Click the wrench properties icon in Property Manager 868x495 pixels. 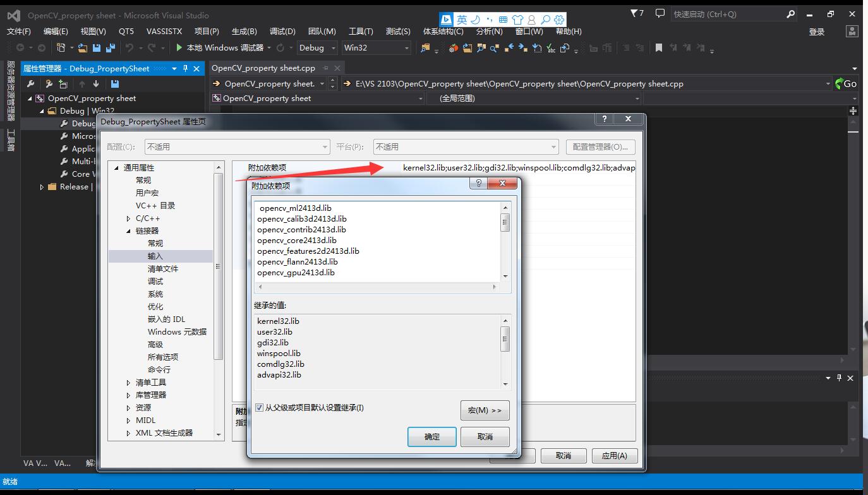30,83
